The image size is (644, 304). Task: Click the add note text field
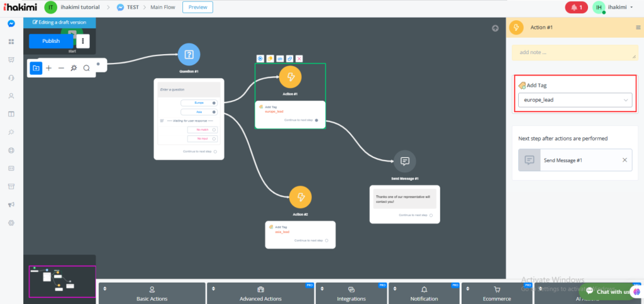pos(574,53)
